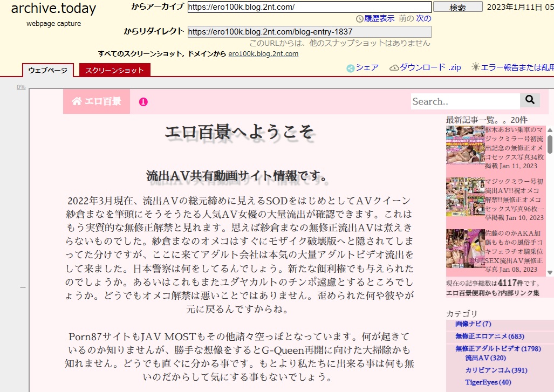Screen dimensions: 554x392
Task: Focus the site Search.. text box
Action: 465,101
